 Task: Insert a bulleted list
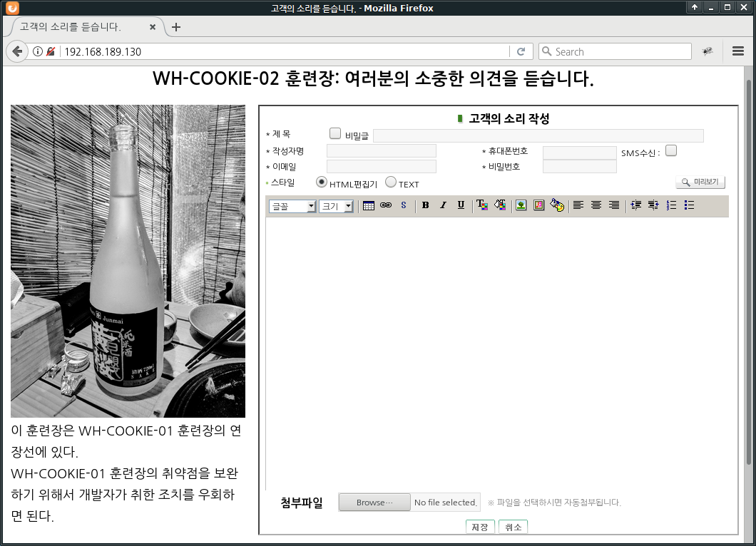coord(689,205)
